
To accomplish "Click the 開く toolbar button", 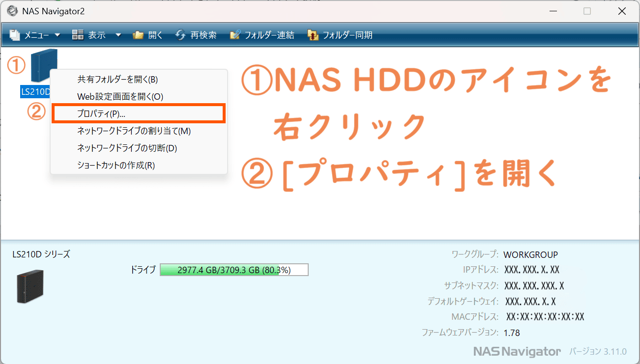I will [147, 35].
